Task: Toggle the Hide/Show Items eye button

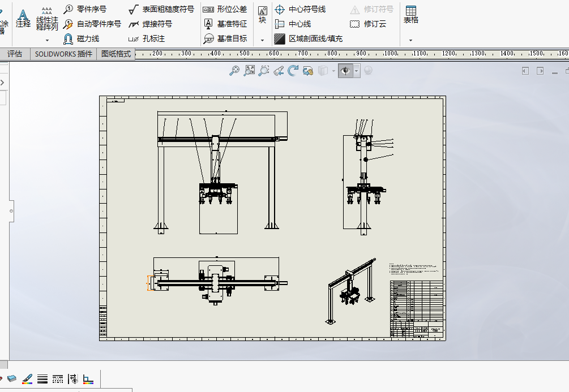Action: 345,70
